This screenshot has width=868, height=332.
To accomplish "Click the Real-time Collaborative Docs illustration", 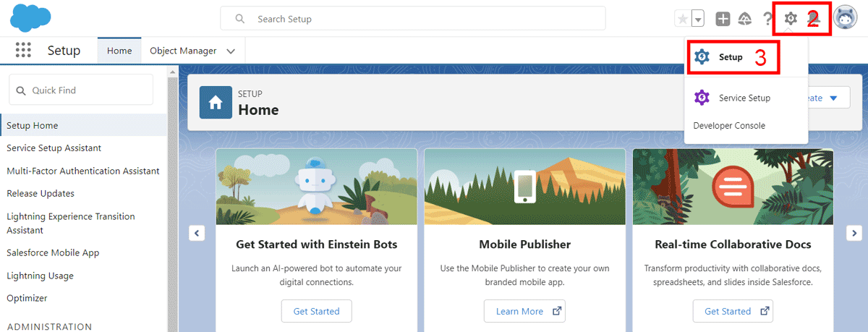I will (733, 187).
